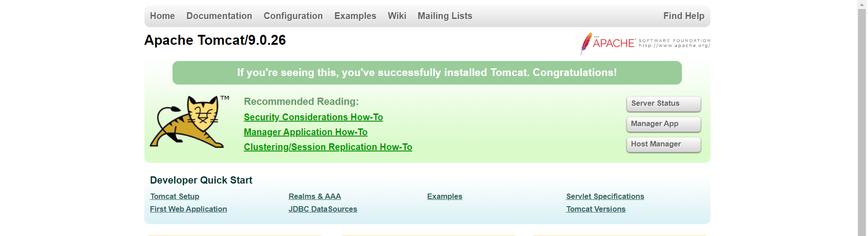Open the Home navigation item
The width and height of the screenshot is (868, 236).
tap(162, 16)
